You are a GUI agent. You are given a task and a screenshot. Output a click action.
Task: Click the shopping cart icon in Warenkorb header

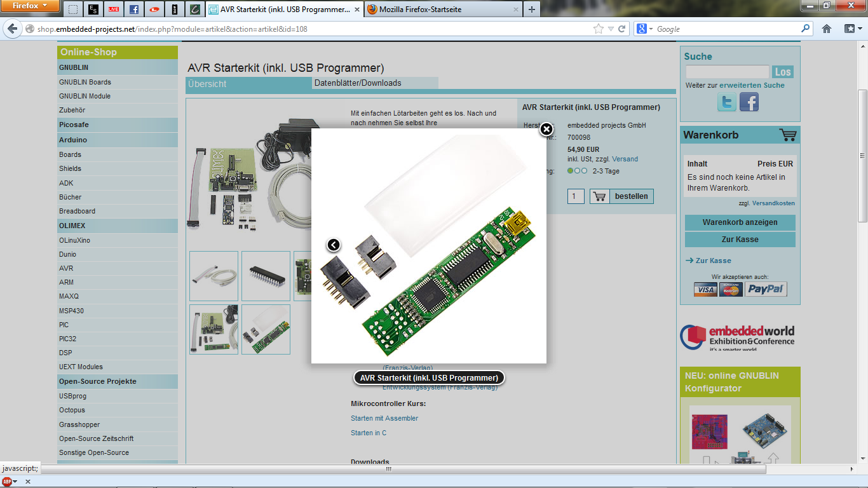(x=788, y=135)
